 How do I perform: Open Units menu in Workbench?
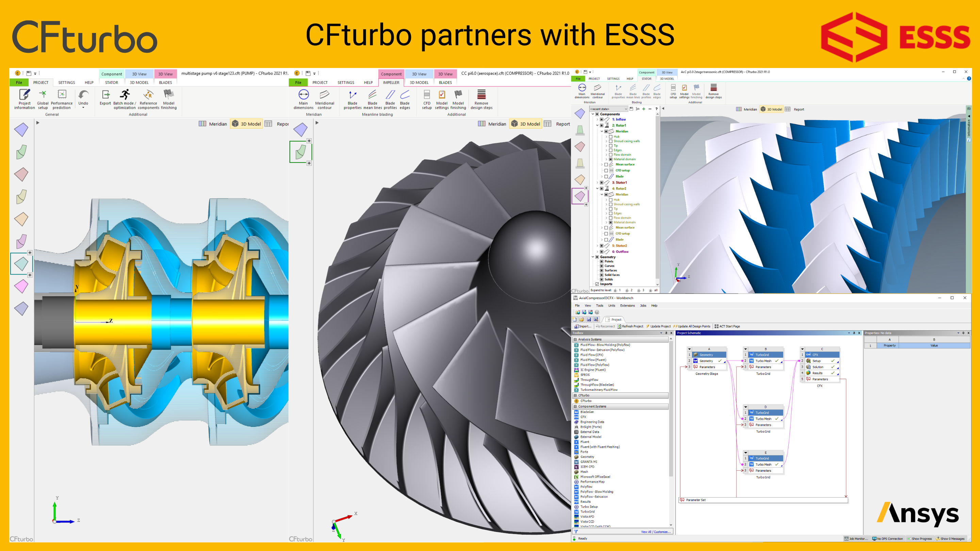pos(611,305)
